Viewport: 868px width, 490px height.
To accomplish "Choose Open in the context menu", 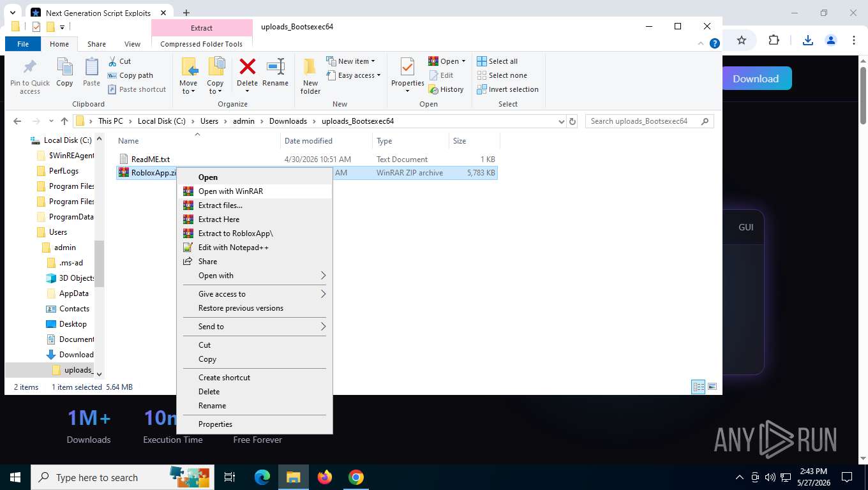I will coord(254,177).
